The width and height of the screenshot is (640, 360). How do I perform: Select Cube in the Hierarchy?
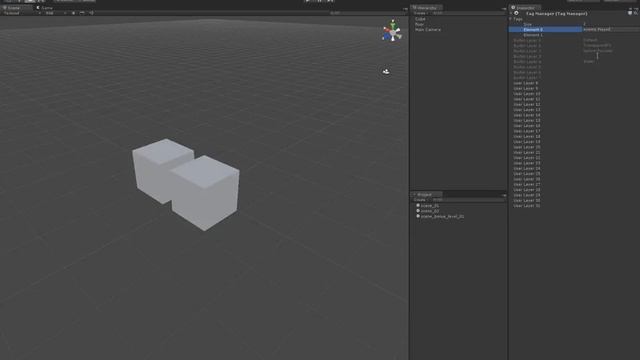(420, 19)
